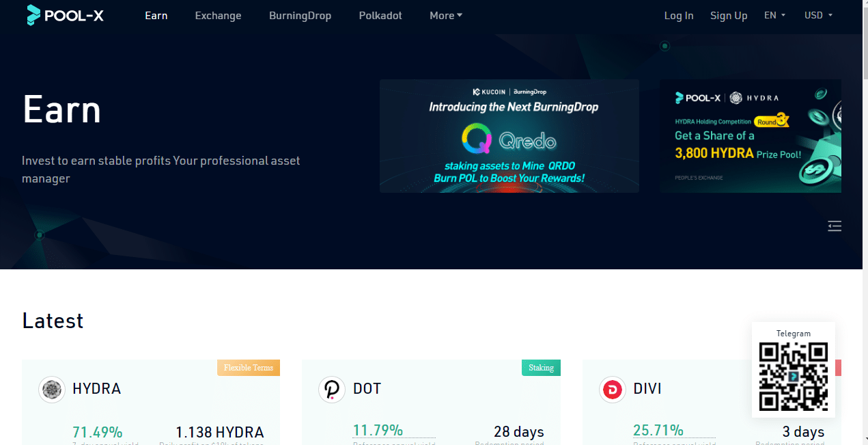
Task: Select the Polkadot nav item
Action: point(380,15)
